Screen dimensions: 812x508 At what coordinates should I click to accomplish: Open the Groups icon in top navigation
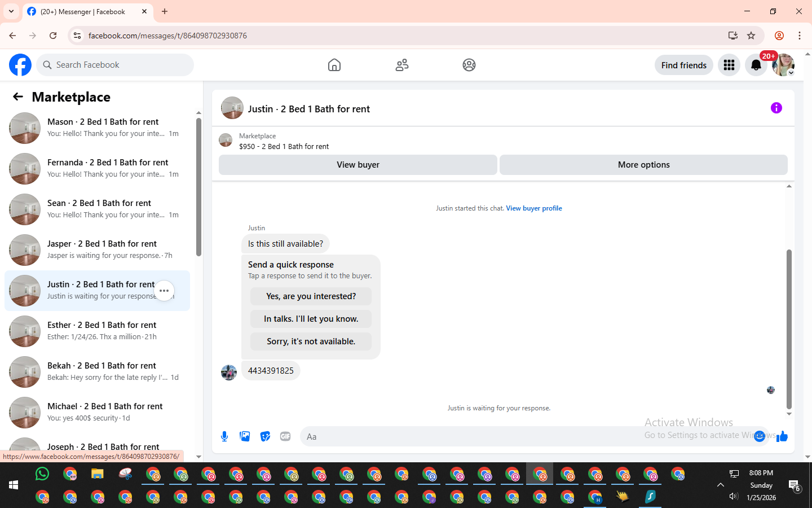(469, 65)
